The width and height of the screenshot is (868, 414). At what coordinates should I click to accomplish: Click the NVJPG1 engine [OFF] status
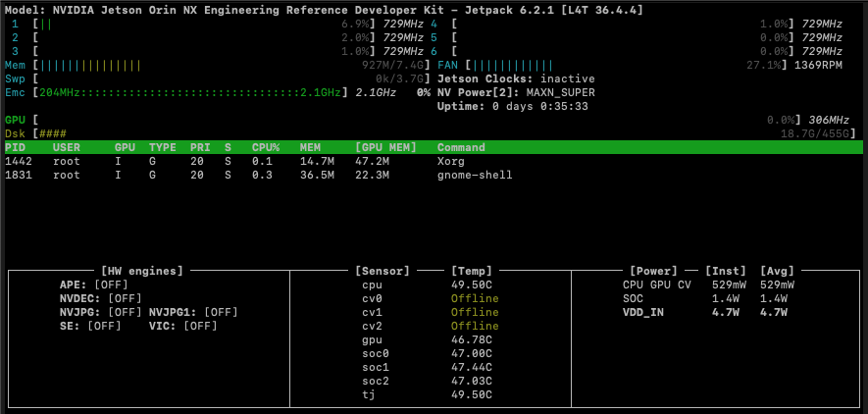221,312
